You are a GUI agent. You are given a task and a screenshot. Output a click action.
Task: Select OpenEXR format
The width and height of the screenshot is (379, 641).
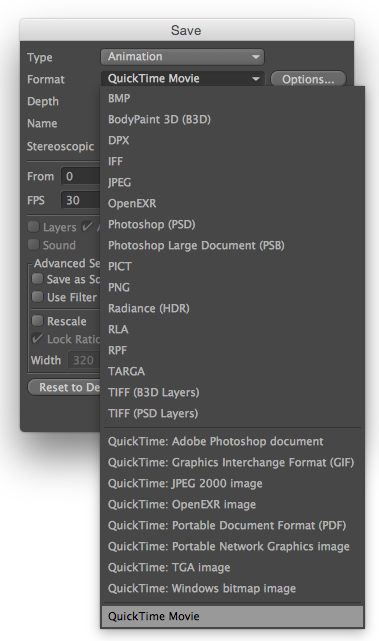pos(232,203)
